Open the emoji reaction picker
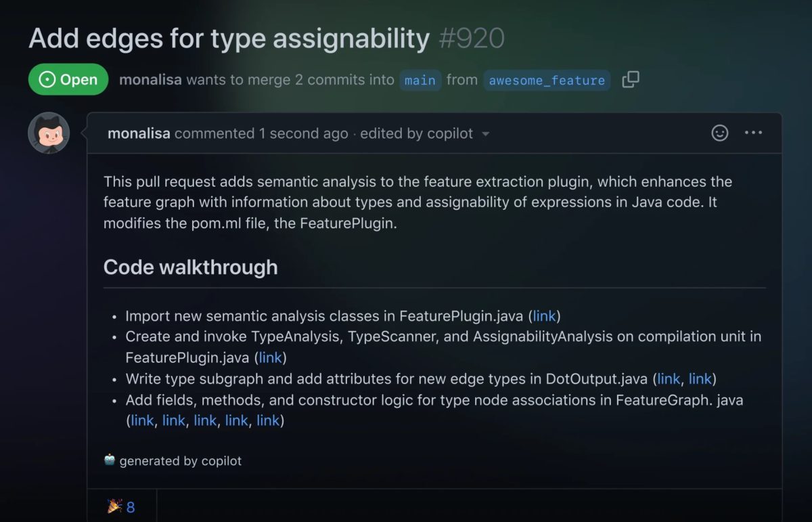The height and width of the screenshot is (522, 812). pyautogui.click(x=720, y=133)
